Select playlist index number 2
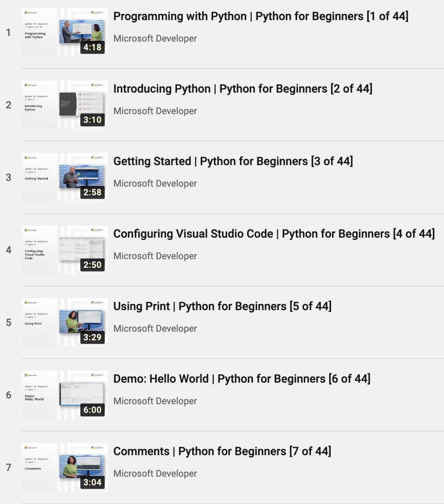Viewport: 444px width, 504px height. tap(8, 105)
